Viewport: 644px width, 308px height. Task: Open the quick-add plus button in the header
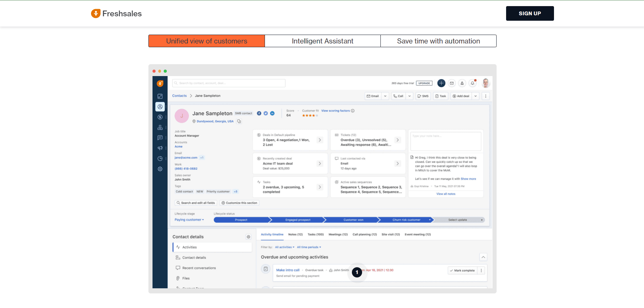441,83
